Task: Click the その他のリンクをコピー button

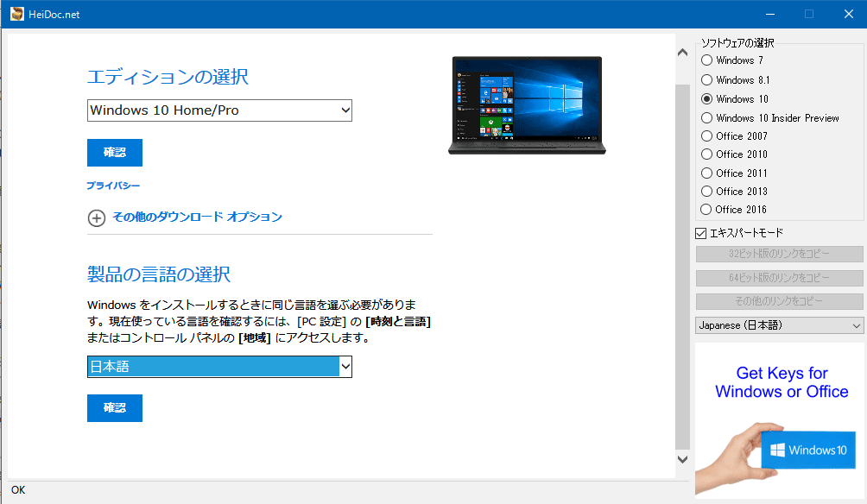Action: point(779,301)
